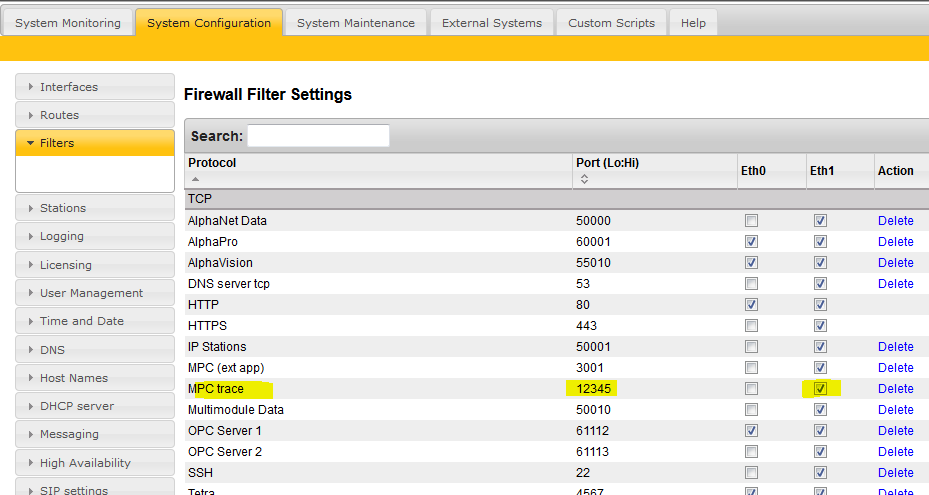This screenshot has width=929, height=495.
Task: Go to Custom Scripts tab
Action: pyautogui.click(x=611, y=23)
